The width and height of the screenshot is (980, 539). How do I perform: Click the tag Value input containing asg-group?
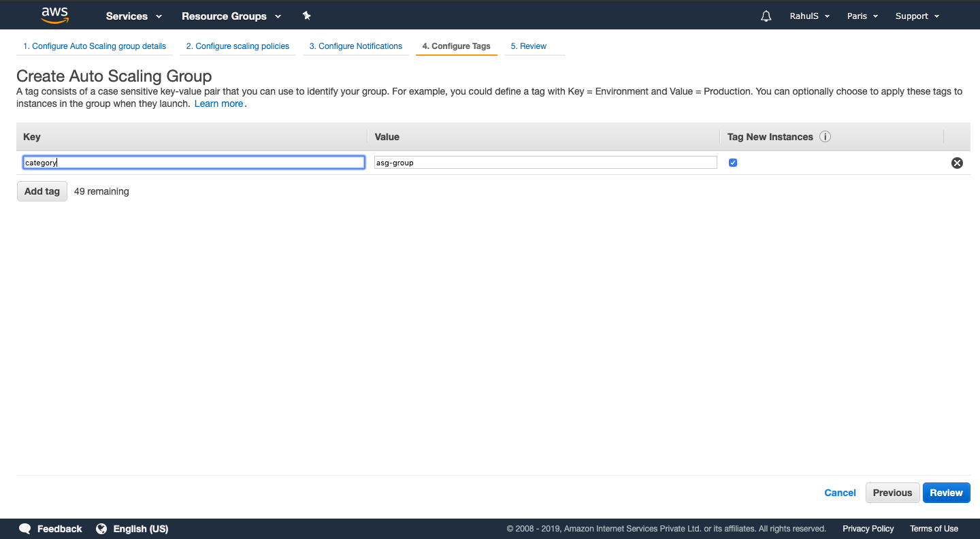(544, 162)
